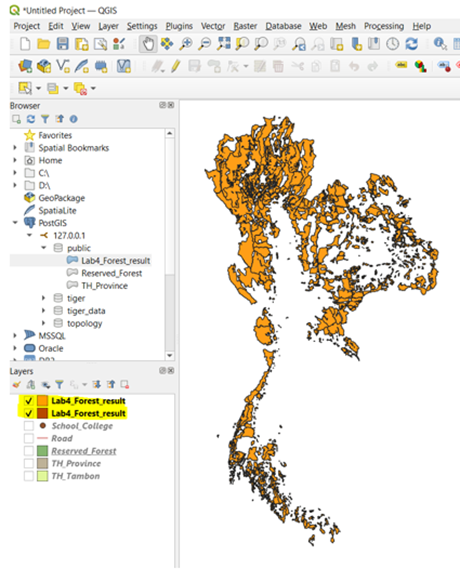Click GeoPackage item in Browser
This screenshot has height=582, width=460.
(62, 198)
